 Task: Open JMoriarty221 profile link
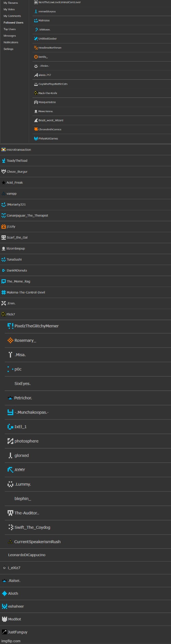click(16, 205)
